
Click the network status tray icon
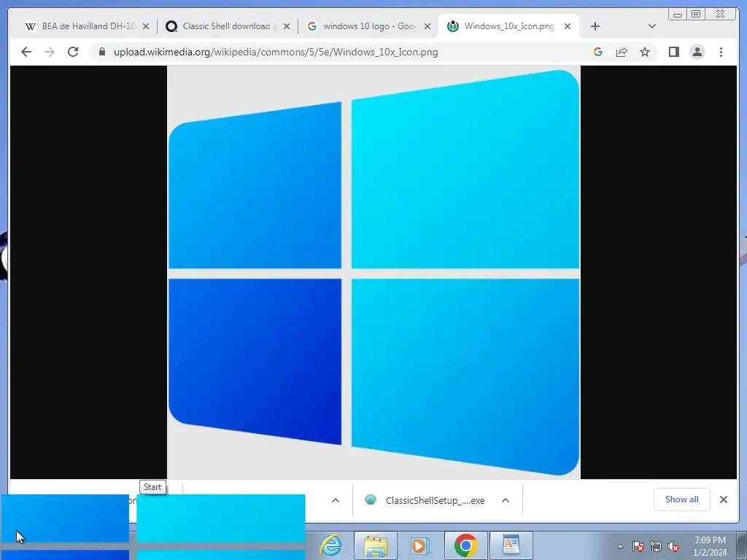point(656,546)
